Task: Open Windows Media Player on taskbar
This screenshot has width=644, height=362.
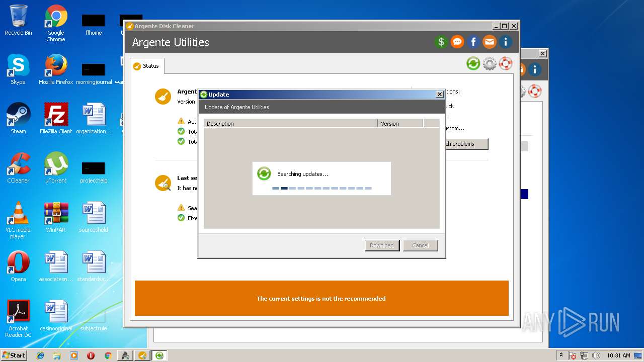Action: 74,355
